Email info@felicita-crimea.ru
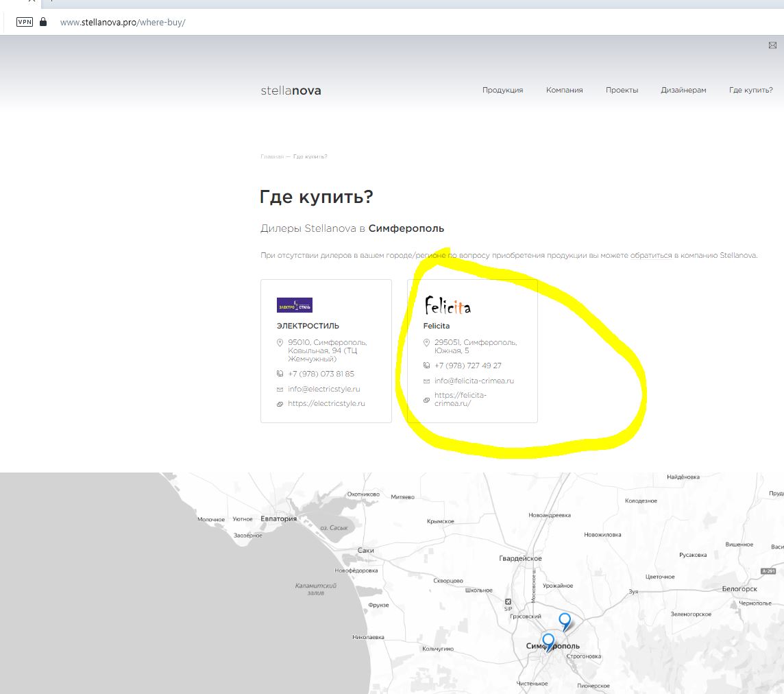 point(474,381)
